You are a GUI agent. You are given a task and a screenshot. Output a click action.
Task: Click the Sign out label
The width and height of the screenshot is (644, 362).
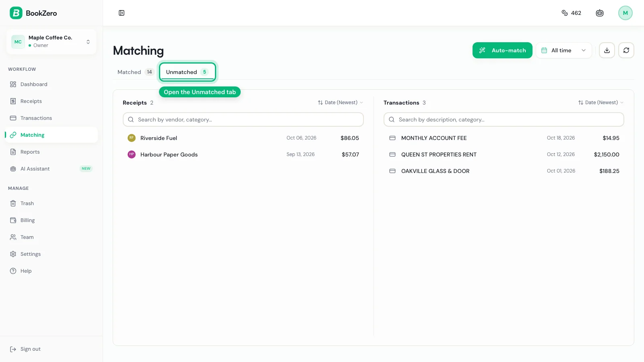click(x=31, y=349)
